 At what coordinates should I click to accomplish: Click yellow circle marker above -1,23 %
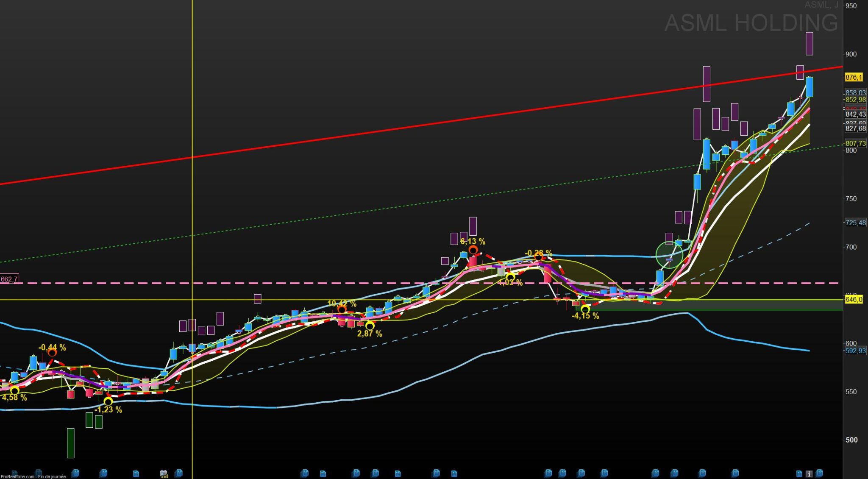tap(108, 401)
